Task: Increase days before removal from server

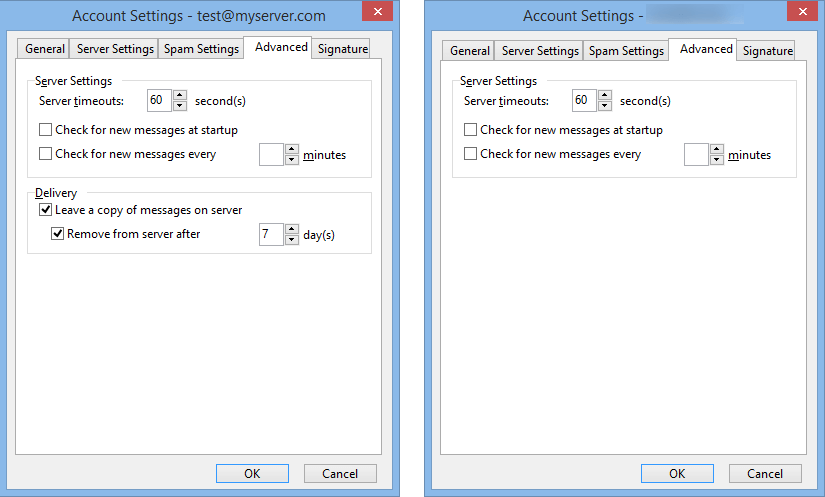Action: (292, 229)
